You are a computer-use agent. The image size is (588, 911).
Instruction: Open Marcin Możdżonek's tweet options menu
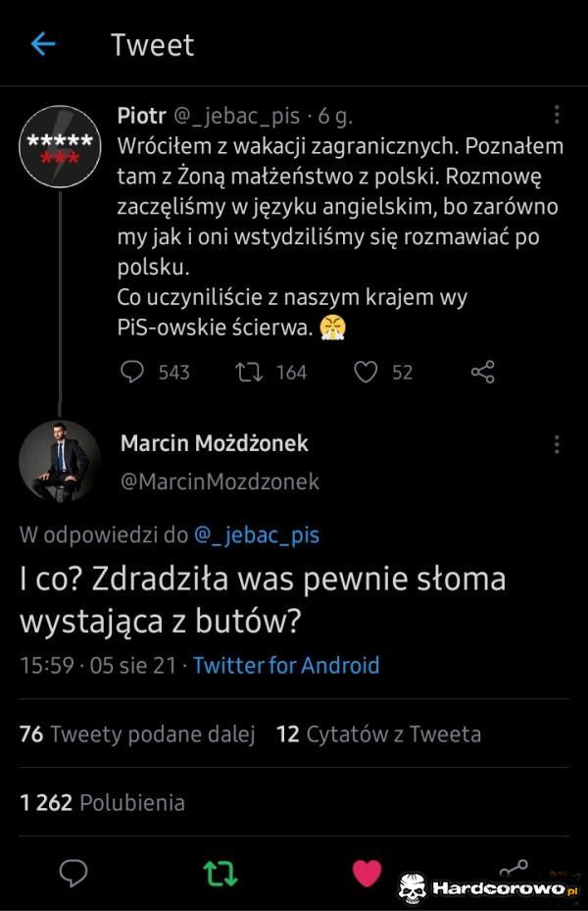(557, 444)
